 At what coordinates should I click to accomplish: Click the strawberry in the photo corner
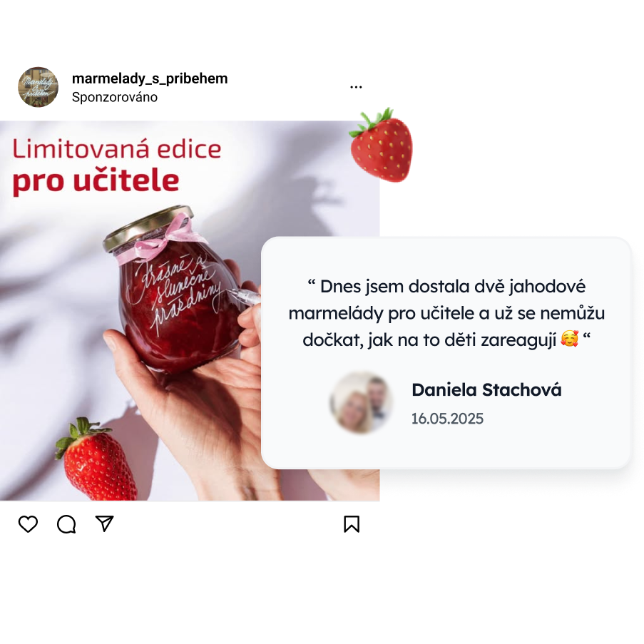pyautogui.click(x=96, y=460)
